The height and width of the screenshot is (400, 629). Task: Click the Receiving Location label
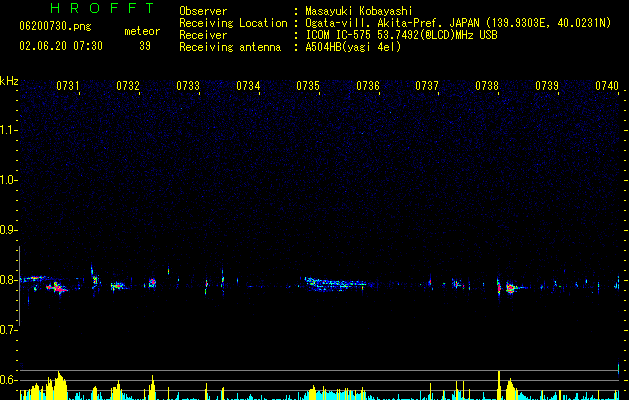(233, 23)
